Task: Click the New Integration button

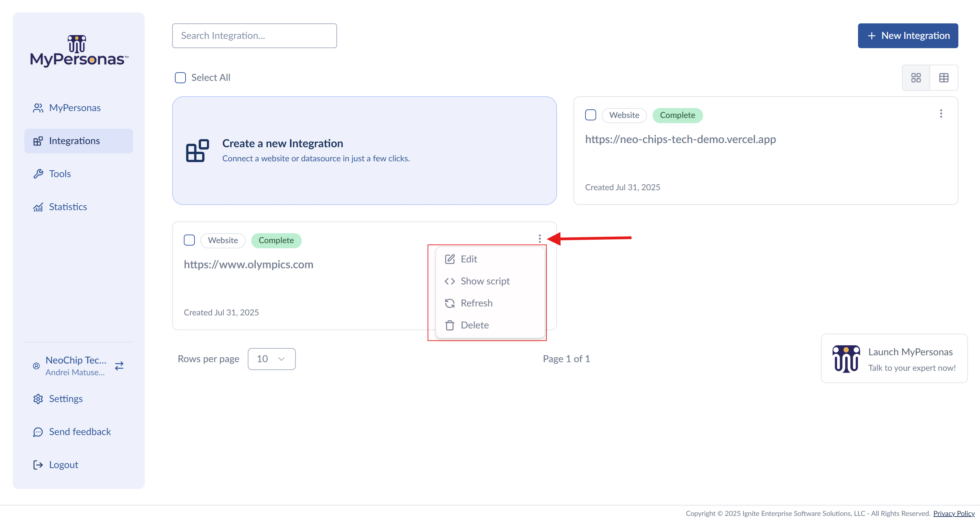Action: pyautogui.click(x=908, y=36)
